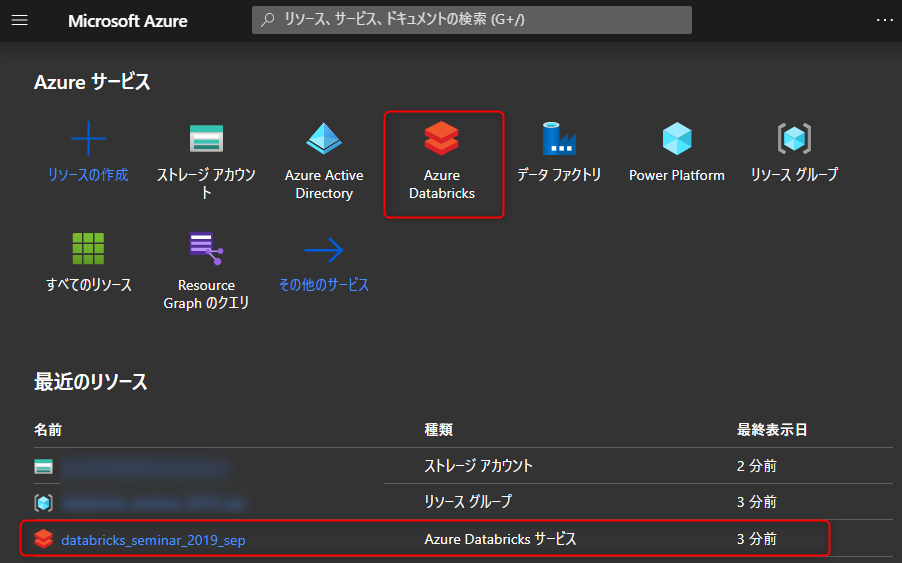Image resolution: width=902 pixels, height=563 pixels.
Task: Click ストレージ アカウント in the 種類 column
Action: 479,466
